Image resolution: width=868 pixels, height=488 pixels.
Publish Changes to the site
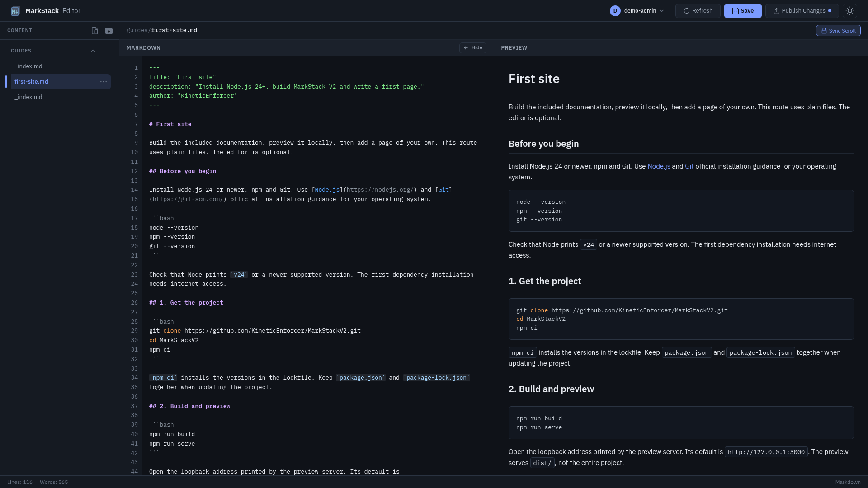coord(802,11)
